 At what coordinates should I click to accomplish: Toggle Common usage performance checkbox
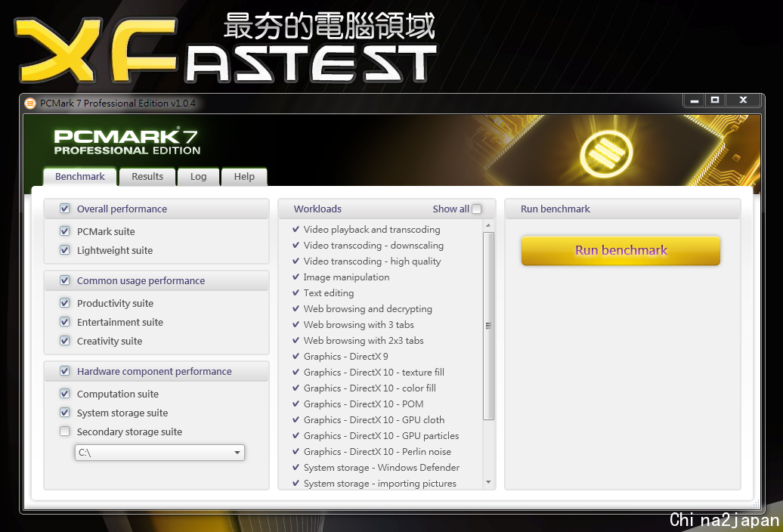click(65, 280)
